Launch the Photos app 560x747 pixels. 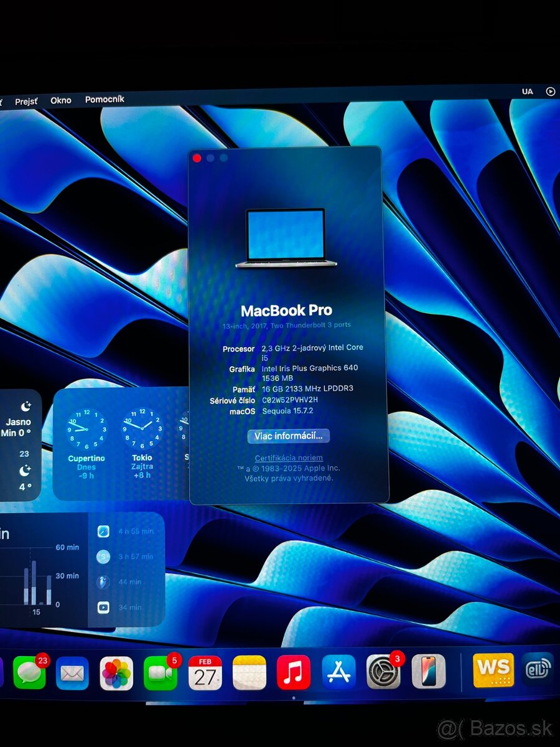(116, 674)
